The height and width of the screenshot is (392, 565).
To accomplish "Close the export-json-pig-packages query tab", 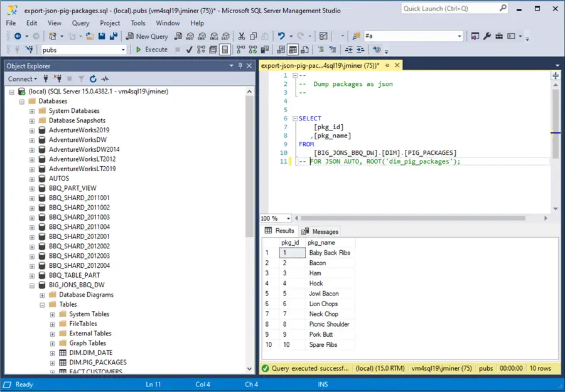I will click(397, 65).
